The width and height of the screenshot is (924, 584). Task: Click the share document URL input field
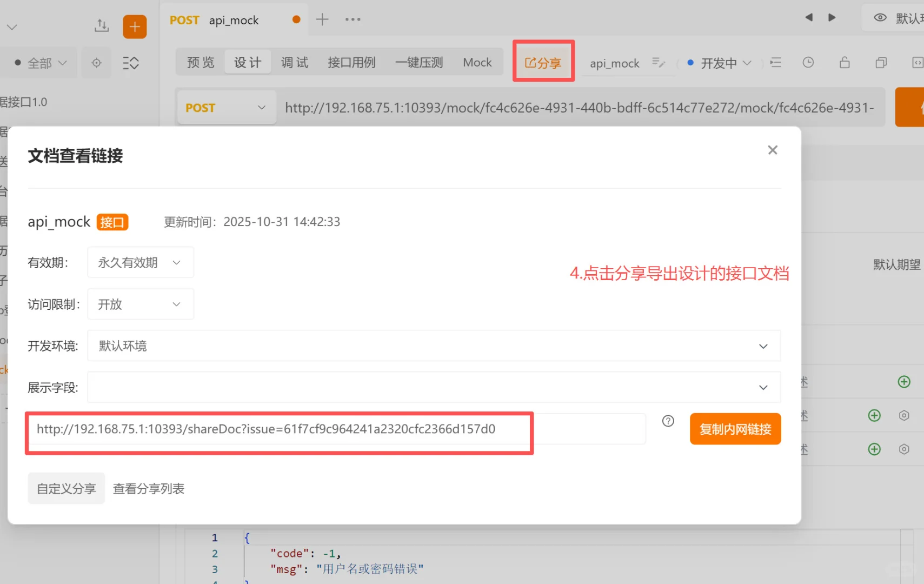[x=278, y=429]
